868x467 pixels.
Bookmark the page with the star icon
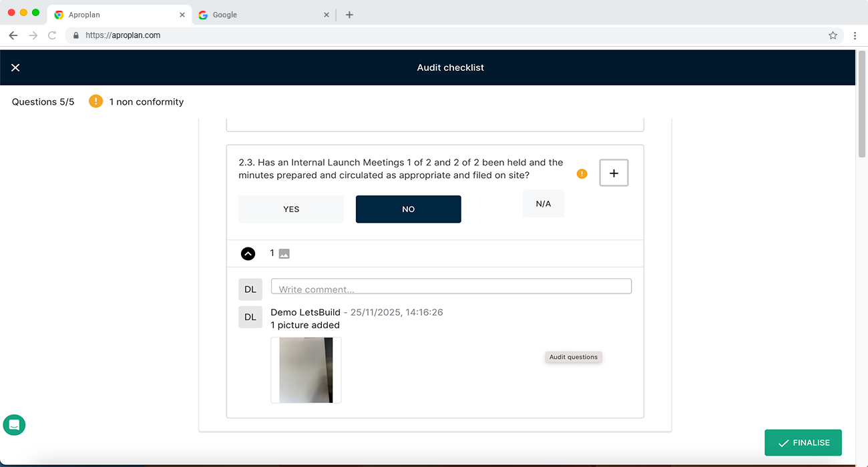pos(833,35)
